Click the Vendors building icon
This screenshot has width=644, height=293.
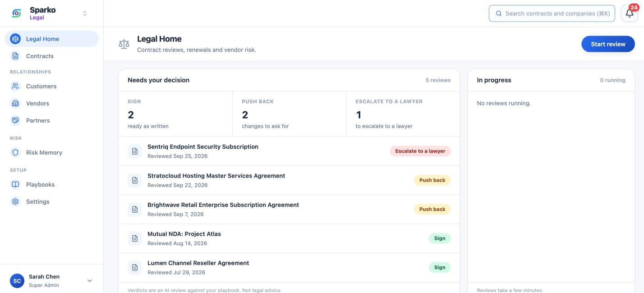tap(15, 103)
